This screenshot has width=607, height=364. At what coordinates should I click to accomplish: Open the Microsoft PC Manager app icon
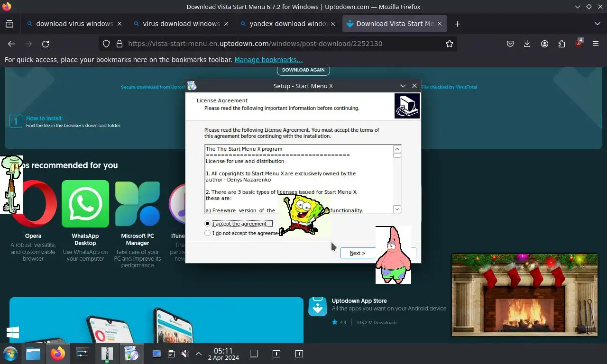coord(138,204)
